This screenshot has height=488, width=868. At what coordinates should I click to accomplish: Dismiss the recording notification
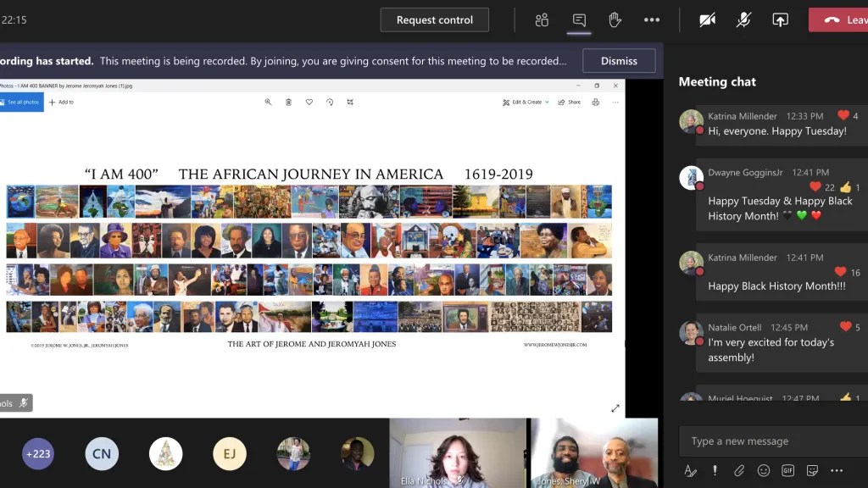coord(619,61)
